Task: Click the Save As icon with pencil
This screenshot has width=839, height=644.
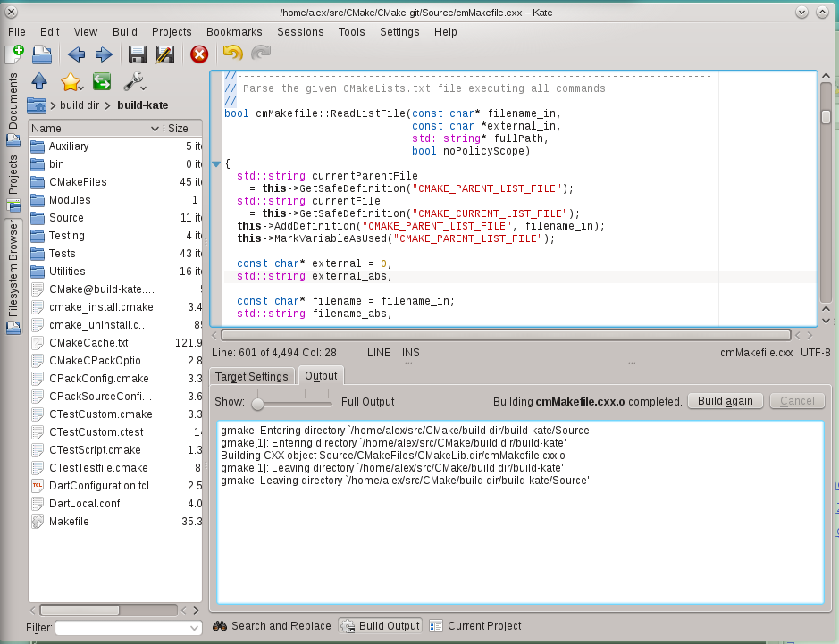Action: [x=164, y=54]
